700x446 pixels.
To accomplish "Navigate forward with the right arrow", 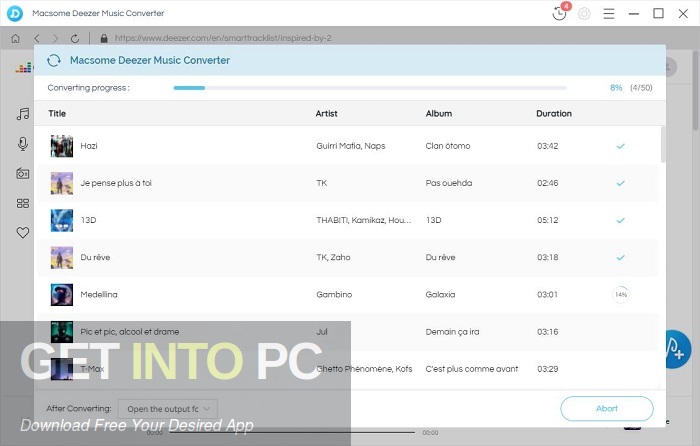I will point(55,38).
